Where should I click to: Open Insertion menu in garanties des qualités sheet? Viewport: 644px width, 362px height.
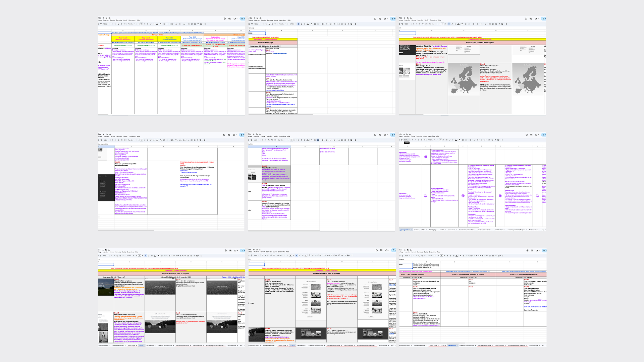coord(106,136)
